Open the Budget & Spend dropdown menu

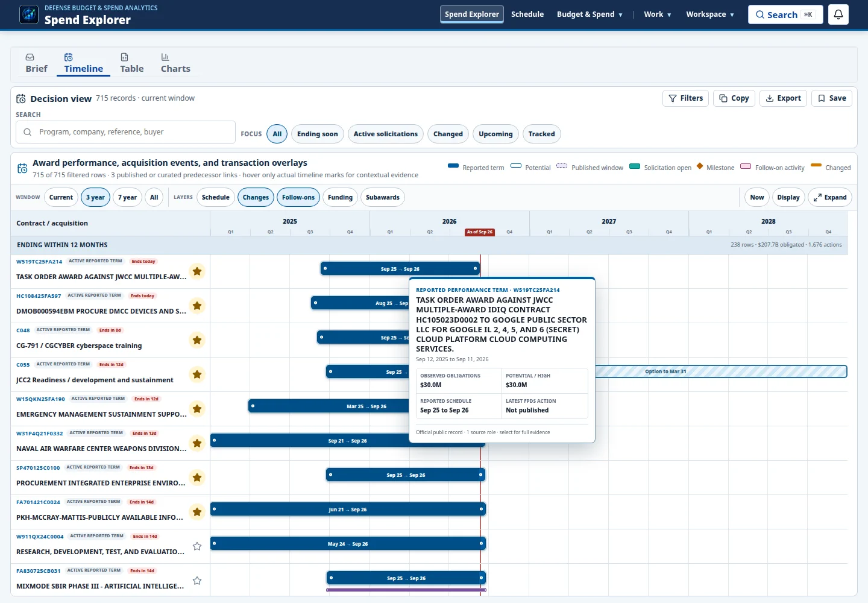(590, 14)
